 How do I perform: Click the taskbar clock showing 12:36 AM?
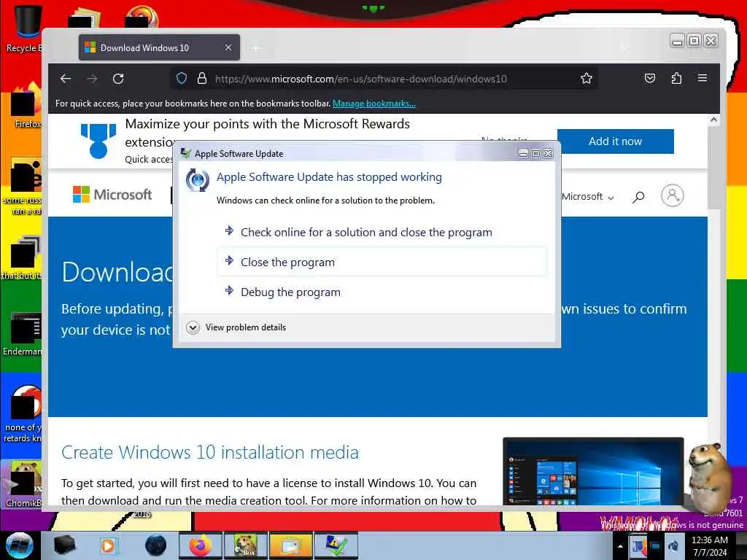pyautogui.click(x=710, y=546)
